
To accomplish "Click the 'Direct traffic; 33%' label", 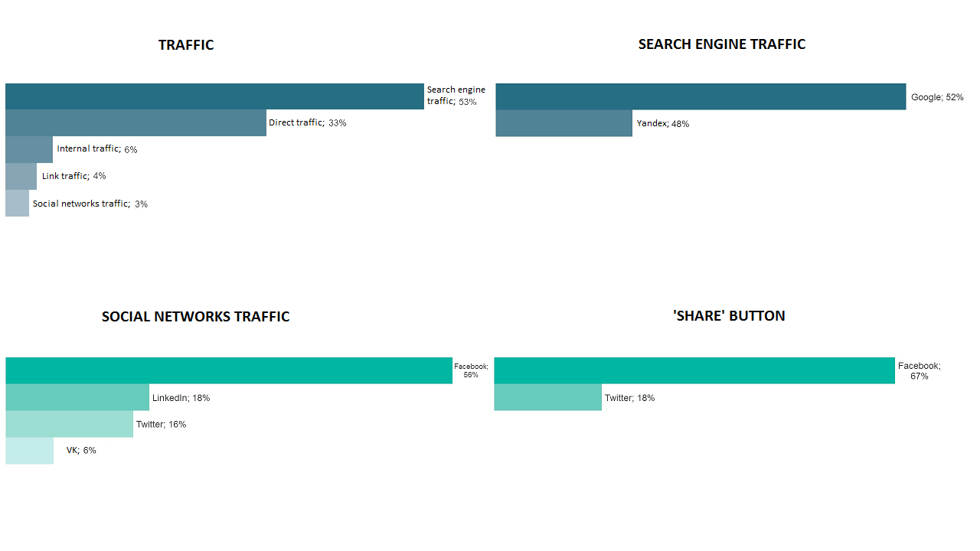I will [307, 122].
